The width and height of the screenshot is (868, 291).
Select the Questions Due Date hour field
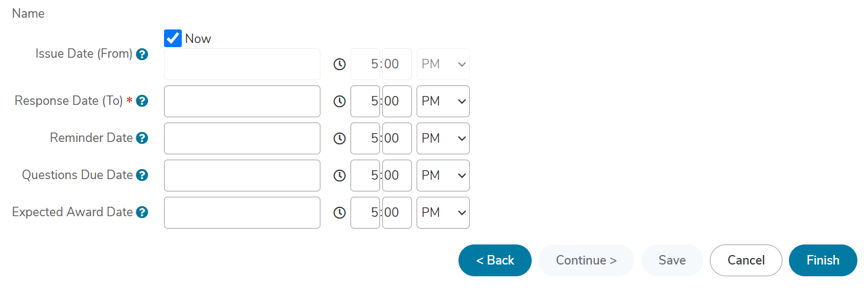click(x=365, y=176)
